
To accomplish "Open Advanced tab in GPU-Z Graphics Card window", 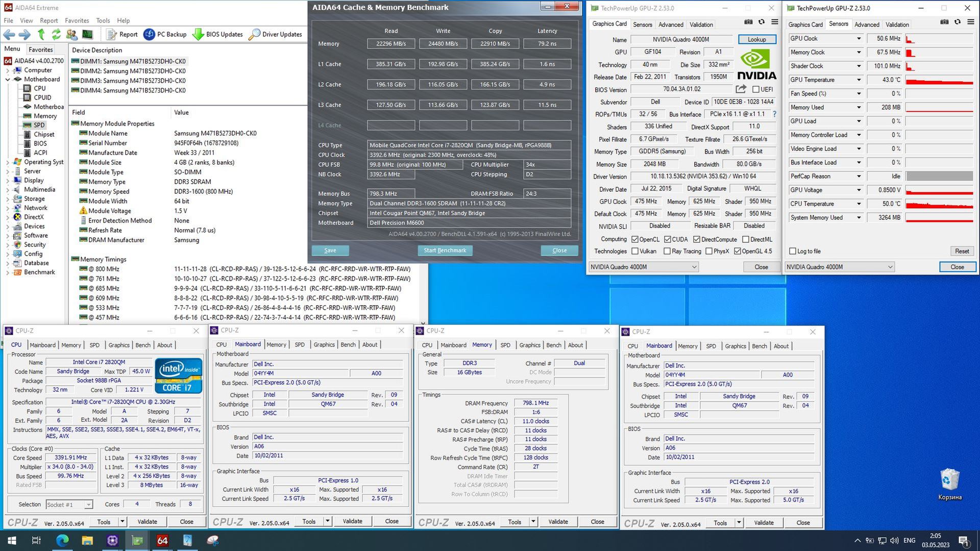I will tap(671, 24).
